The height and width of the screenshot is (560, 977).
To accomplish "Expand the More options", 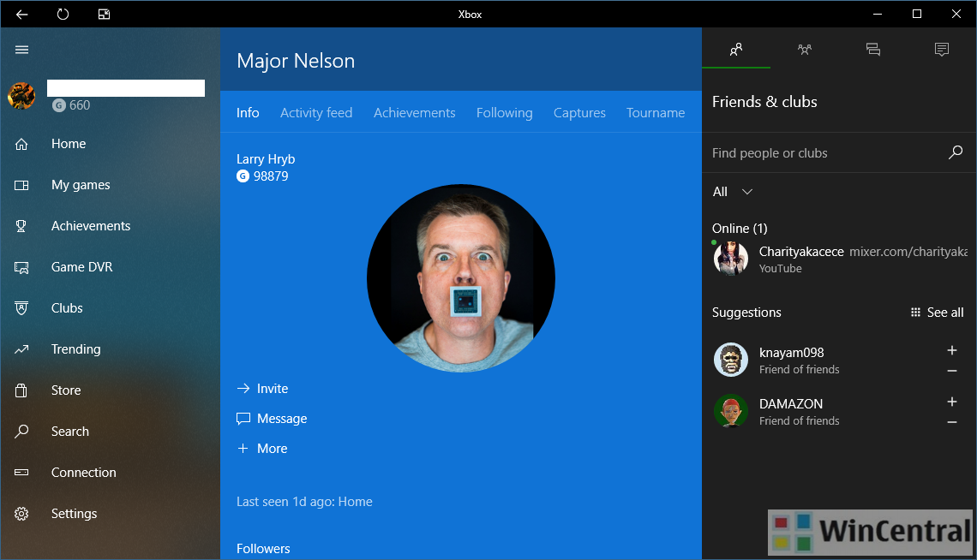I will click(262, 448).
